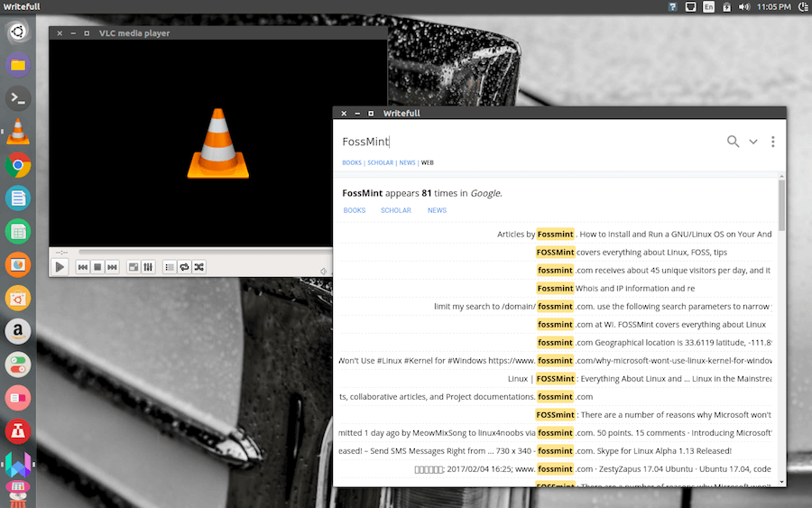Click VLC playback seek bar
This screenshot has width=812, height=508.
(x=205, y=252)
